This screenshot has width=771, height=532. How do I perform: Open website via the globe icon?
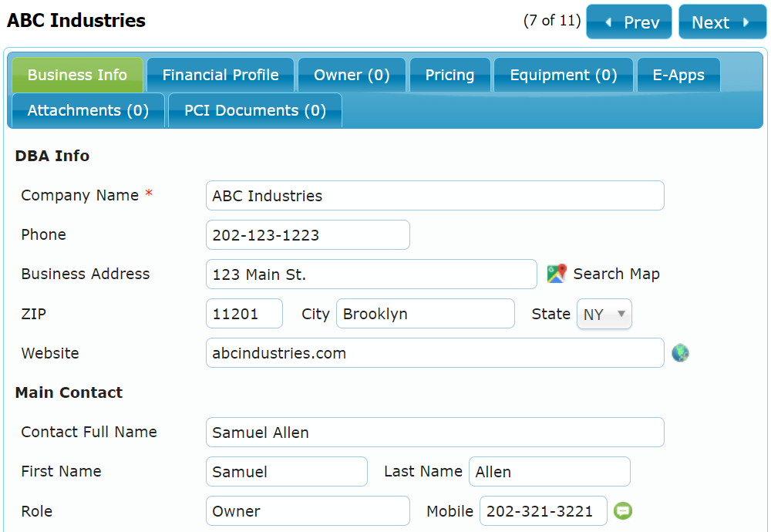pos(680,353)
